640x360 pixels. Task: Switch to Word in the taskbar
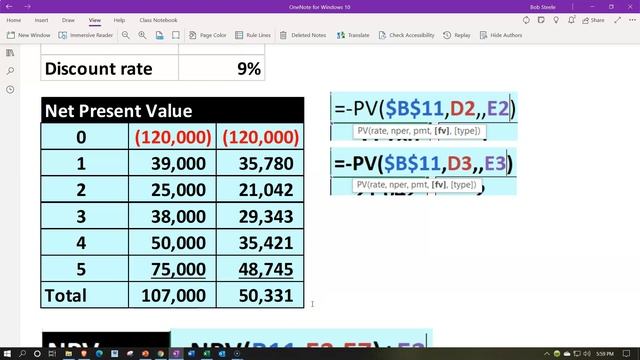(191, 353)
